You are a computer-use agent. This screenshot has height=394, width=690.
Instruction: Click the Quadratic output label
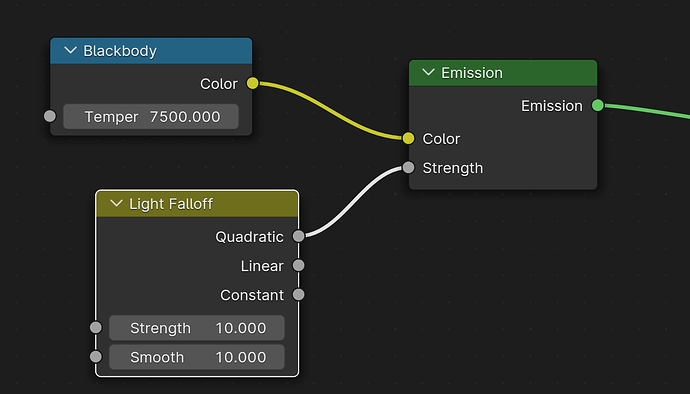click(249, 237)
